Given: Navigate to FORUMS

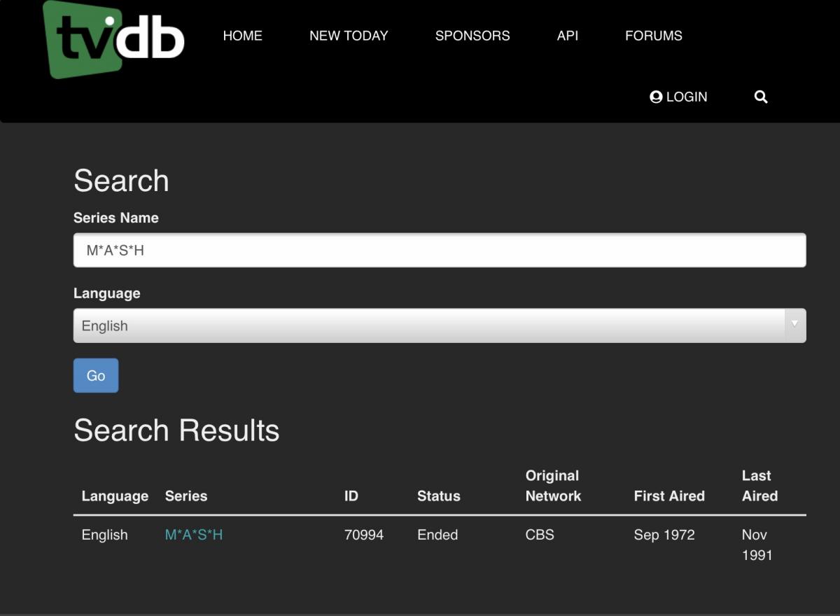Looking at the screenshot, I should pyautogui.click(x=654, y=36).
